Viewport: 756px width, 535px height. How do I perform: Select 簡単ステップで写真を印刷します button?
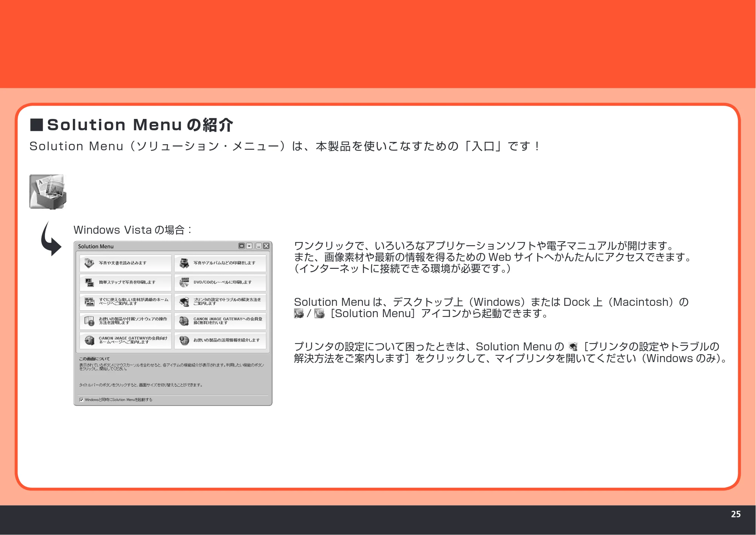[125, 282]
